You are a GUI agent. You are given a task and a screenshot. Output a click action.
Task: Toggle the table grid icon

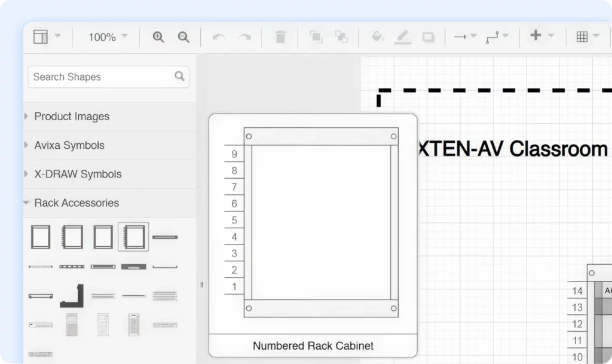(x=583, y=36)
